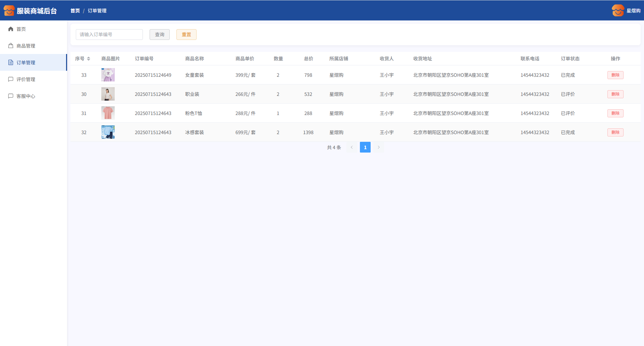Go to 首页 breadcrumb link
The image size is (644, 346).
coord(75,11)
